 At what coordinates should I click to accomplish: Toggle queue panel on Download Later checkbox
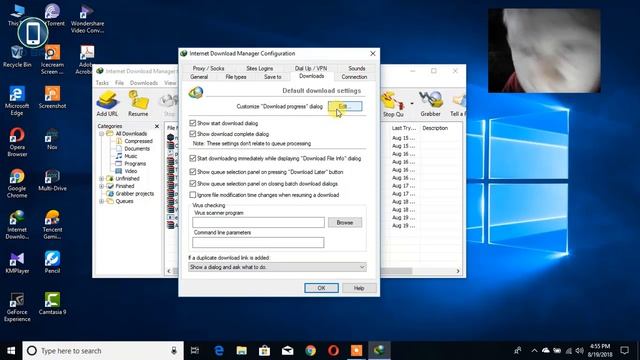point(193,172)
